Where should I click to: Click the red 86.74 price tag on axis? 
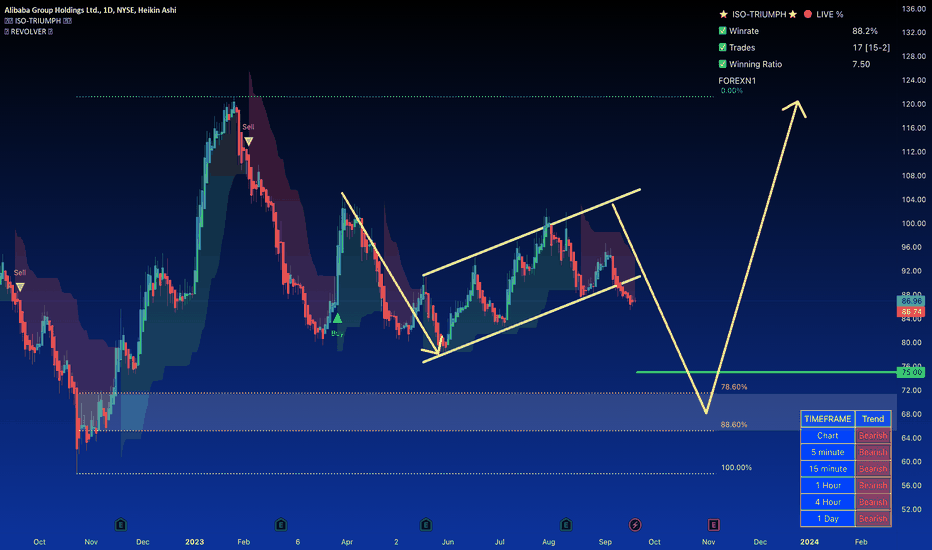click(911, 312)
